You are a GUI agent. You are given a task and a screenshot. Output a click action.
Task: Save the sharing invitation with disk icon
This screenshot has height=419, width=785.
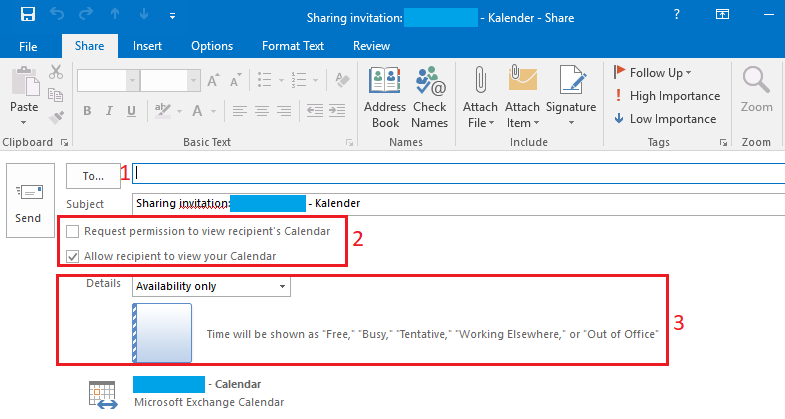pyautogui.click(x=28, y=15)
